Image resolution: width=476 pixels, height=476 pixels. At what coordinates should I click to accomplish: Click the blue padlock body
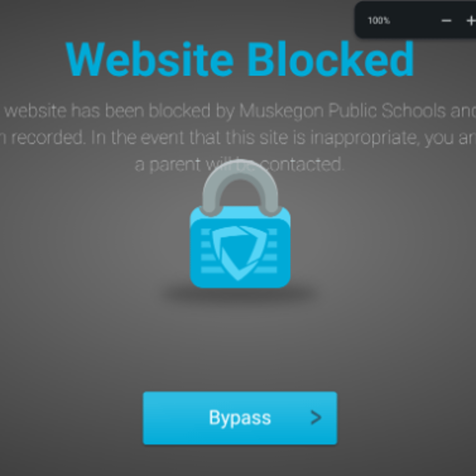(x=240, y=247)
